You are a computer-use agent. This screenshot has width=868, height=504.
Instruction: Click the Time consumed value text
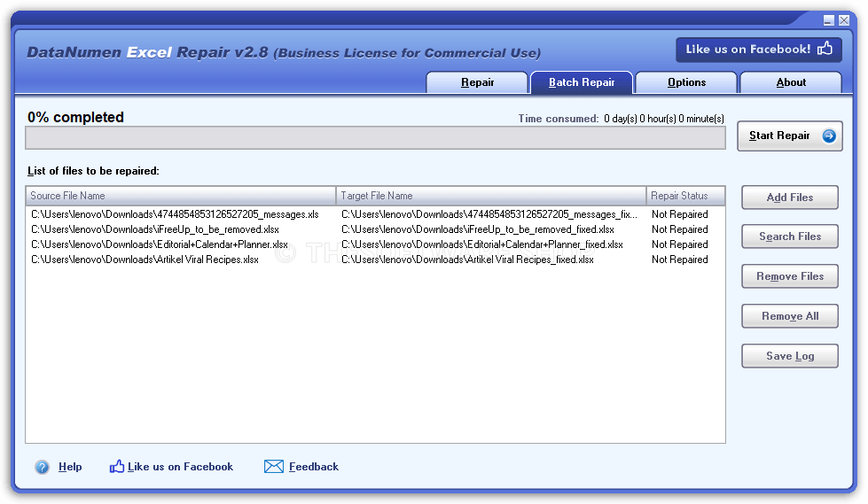pyautogui.click(x=664, y=119)
